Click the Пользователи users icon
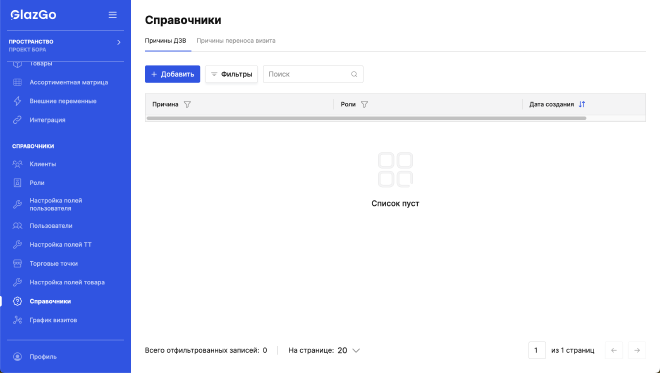 (17, 226)
